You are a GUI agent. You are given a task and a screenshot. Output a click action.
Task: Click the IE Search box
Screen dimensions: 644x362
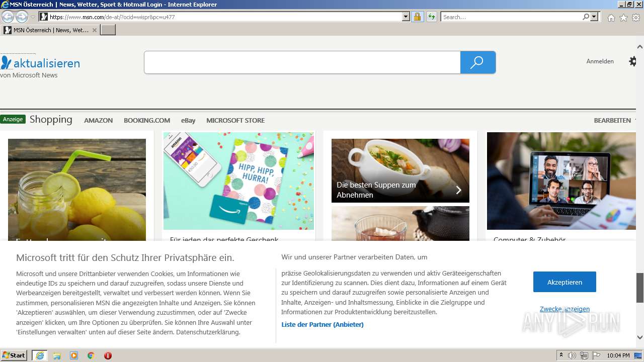tap(511, 17)
